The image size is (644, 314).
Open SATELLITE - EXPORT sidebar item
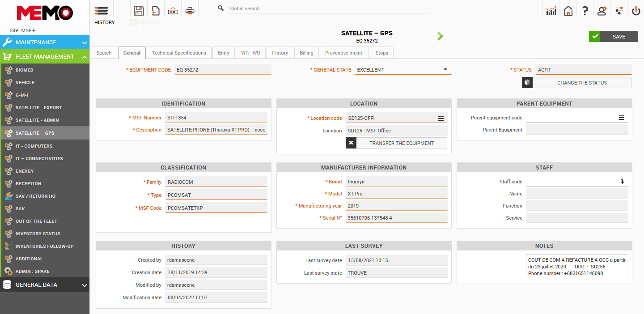point(45,107)
